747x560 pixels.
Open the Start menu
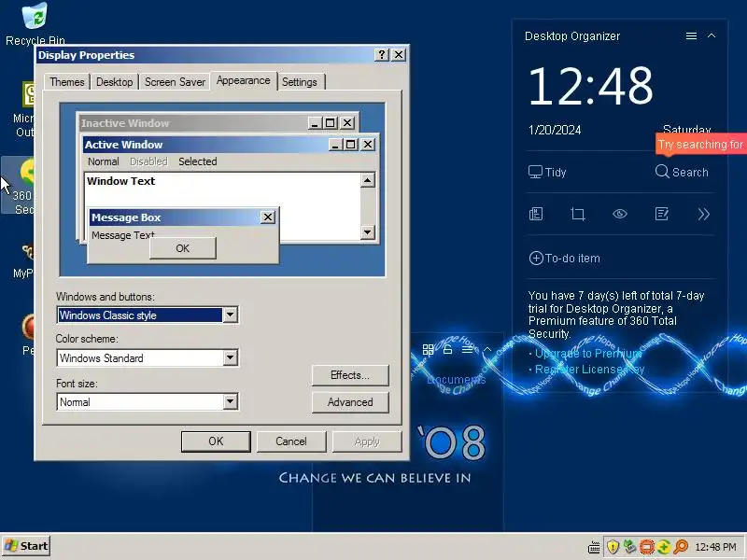click(x=26, y=546)
